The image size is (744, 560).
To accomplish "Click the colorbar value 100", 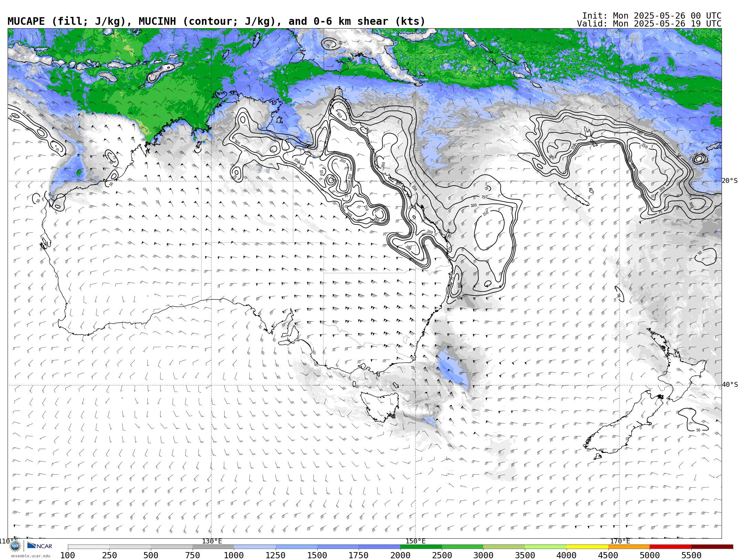I will [x=68, y=556].
